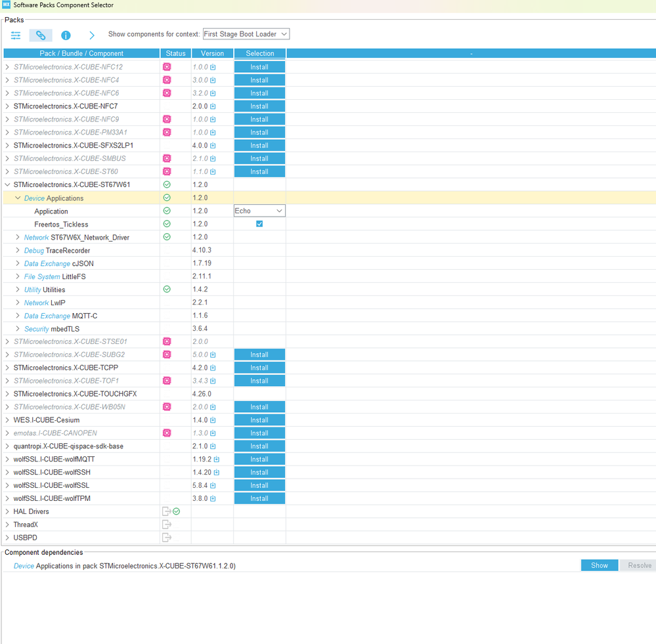Expand the wolfSSL.I-CUBE-wolfMQTT pack
656x644 pixels.
tap(7, 459)
